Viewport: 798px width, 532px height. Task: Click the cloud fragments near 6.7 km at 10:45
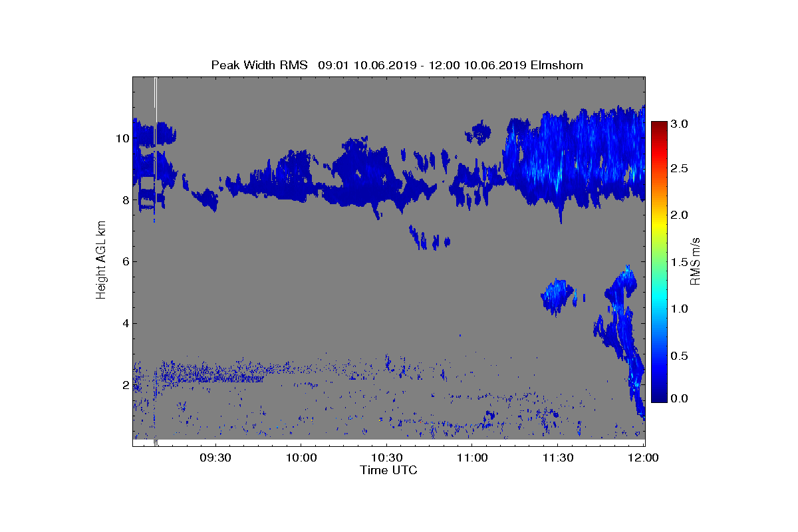tap(429, 238)
